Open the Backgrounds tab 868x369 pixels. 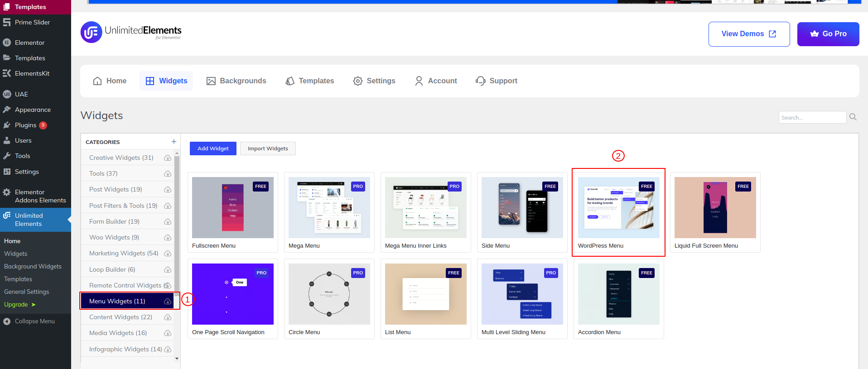click(x=236, y=81)
